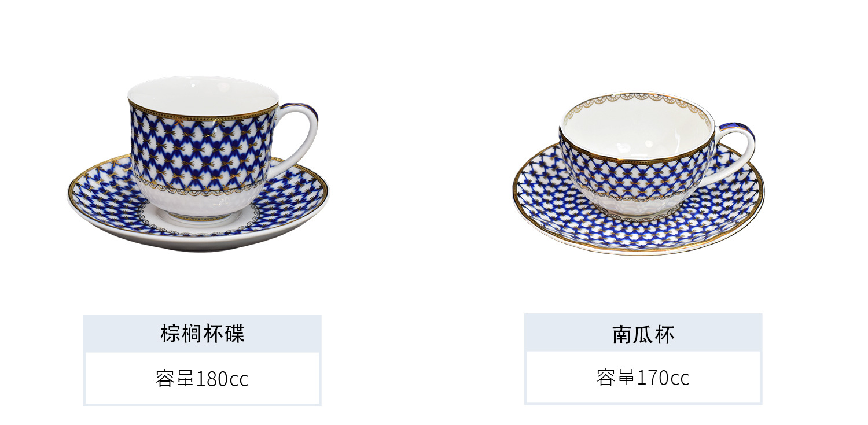
Task: Open the pumpkin cup photo on the right
Action: click(x=638, y=173)
